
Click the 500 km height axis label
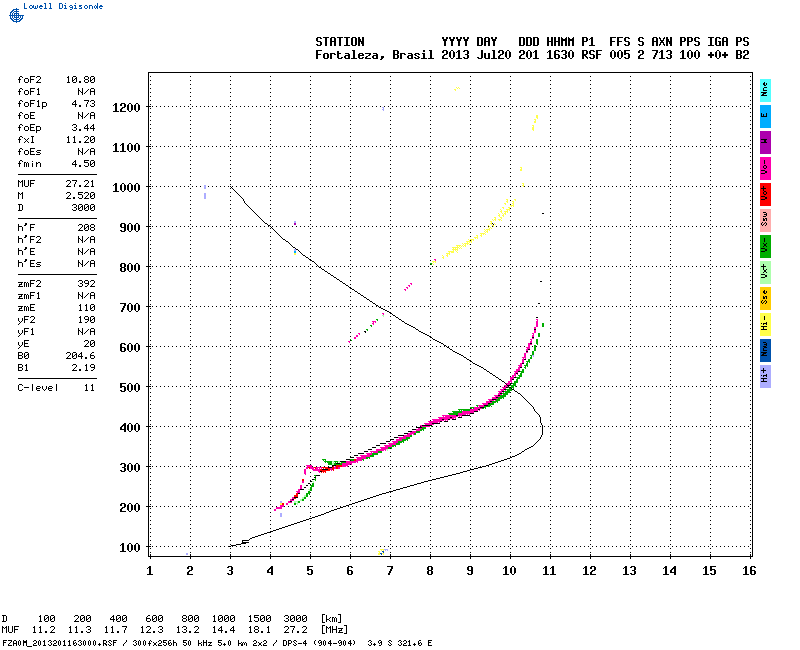[x=130, y=388]
